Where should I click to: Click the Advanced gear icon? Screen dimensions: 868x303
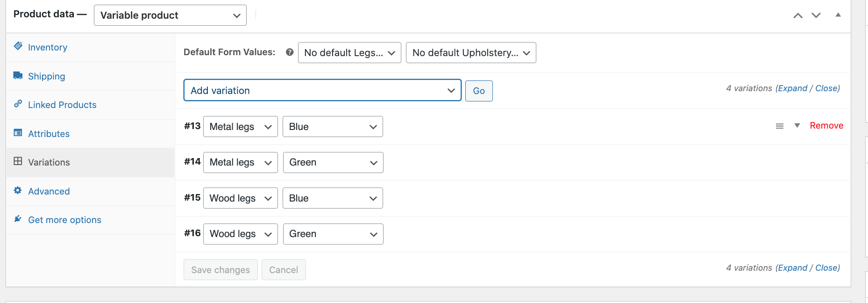click(18, 190)
